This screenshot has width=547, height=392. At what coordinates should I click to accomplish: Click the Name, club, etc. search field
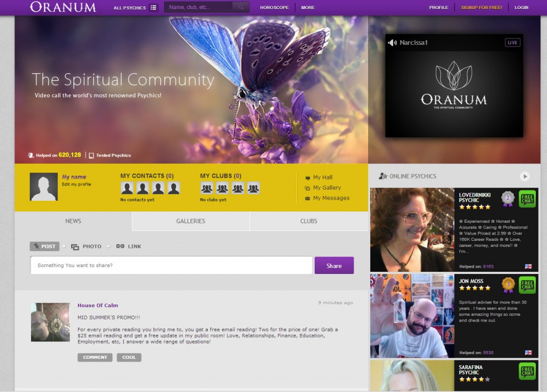point(198,7)
